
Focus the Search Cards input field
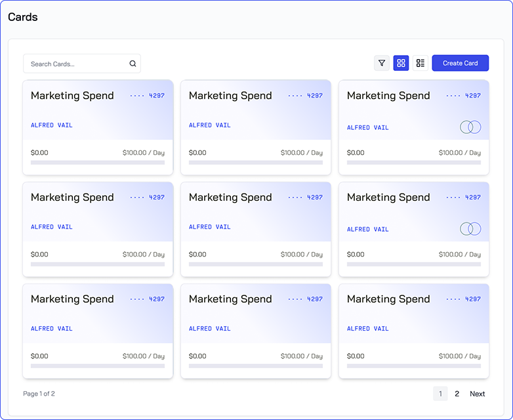click(82, 64)
